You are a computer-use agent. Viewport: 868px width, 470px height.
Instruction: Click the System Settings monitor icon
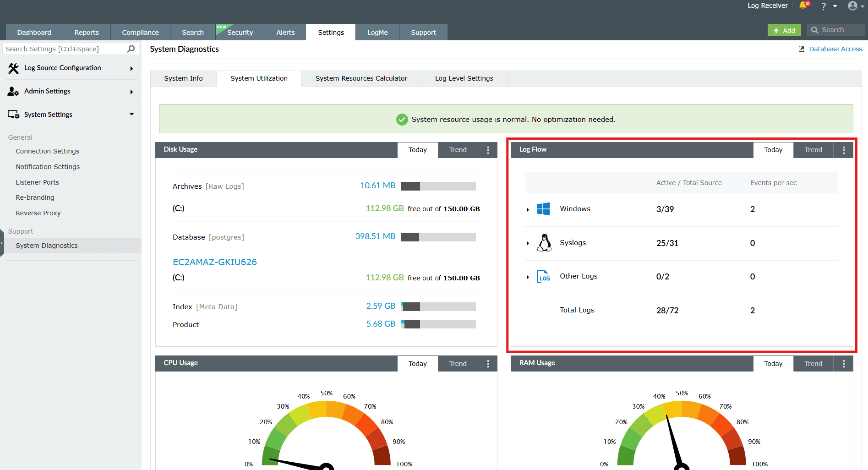click(x=13, y=115)
